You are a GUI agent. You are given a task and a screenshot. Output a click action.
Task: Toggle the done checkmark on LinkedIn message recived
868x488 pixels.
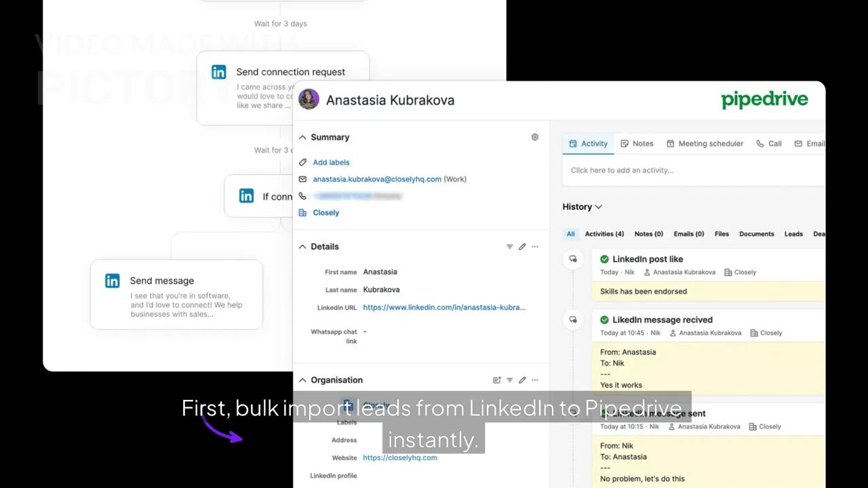tap(604, 320)
